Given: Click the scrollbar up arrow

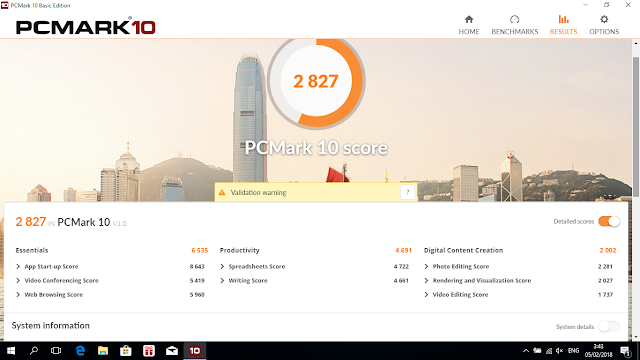Looking at the screenshot, I should [x=636, y=43].
